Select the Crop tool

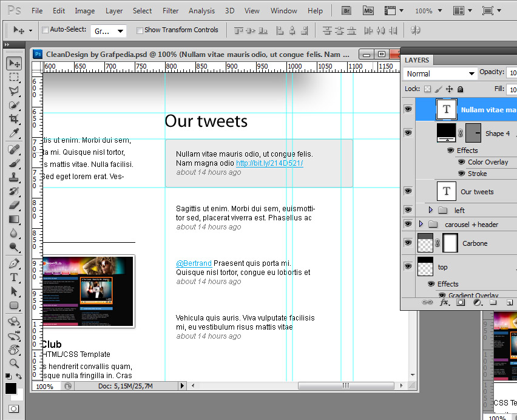[x=14, y=119]
